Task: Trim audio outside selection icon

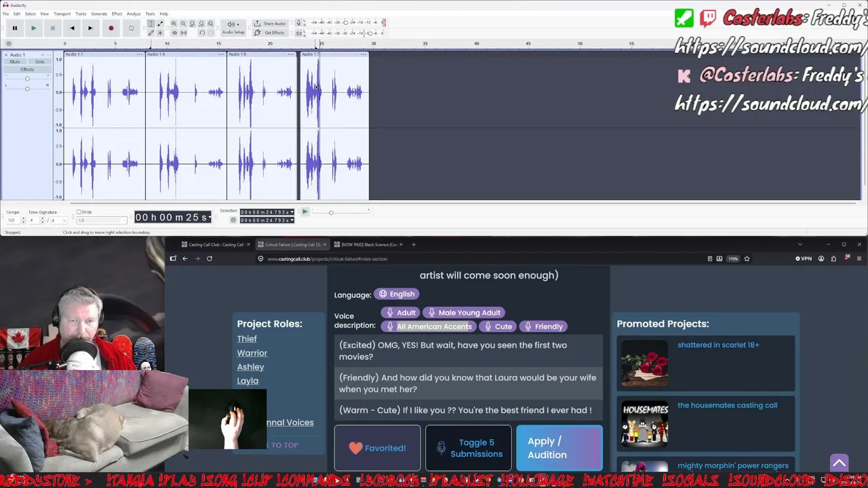Action: pyautogui.click(x=174, y=33)
